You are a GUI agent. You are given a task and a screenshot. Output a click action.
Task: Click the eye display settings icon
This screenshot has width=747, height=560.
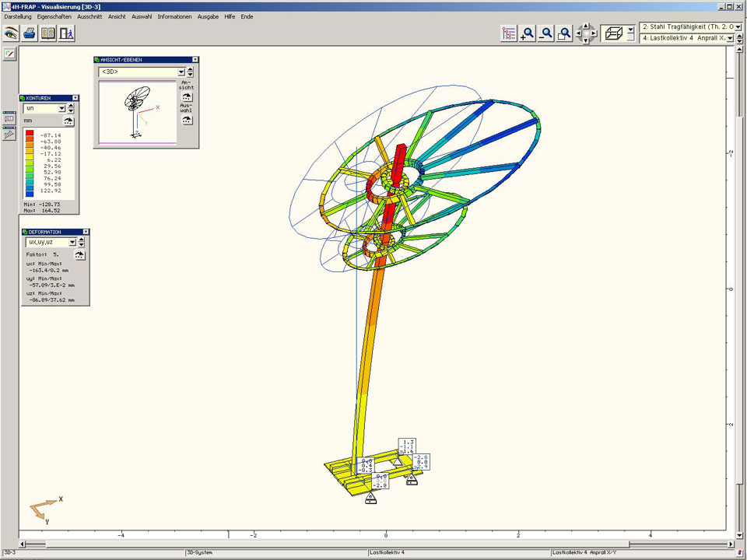(11, 33)
